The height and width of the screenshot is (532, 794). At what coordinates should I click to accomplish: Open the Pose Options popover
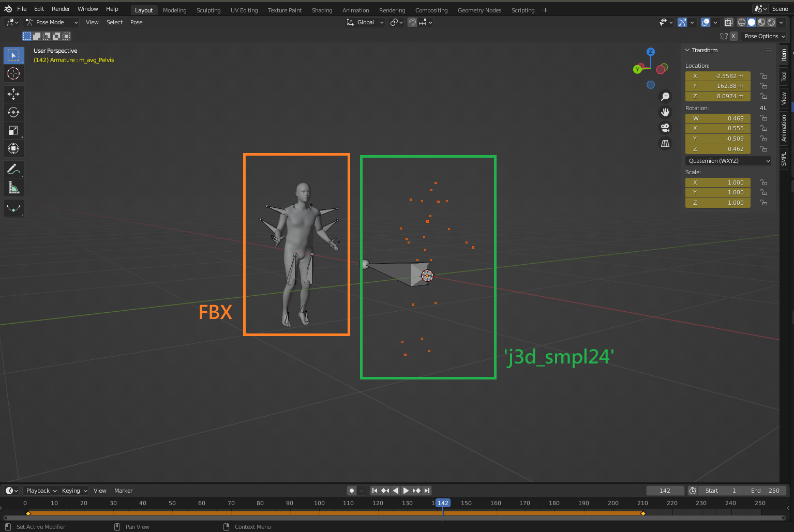tap(764, 36)
